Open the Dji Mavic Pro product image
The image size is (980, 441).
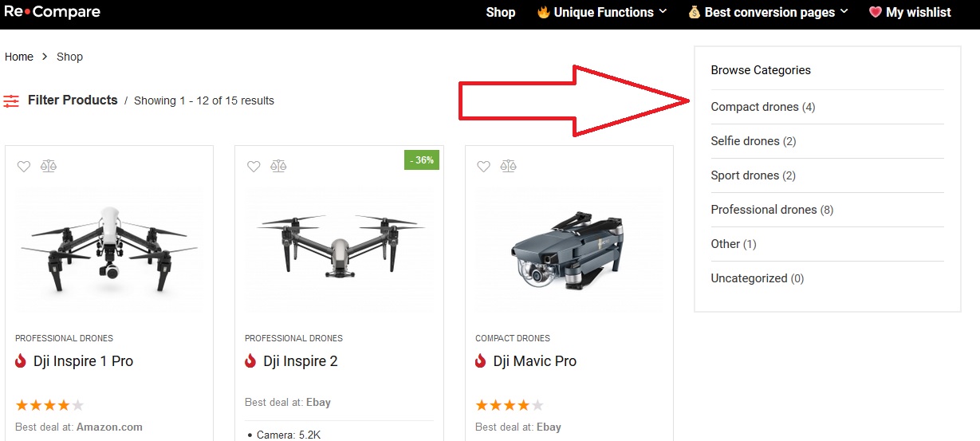click(569, 249)
